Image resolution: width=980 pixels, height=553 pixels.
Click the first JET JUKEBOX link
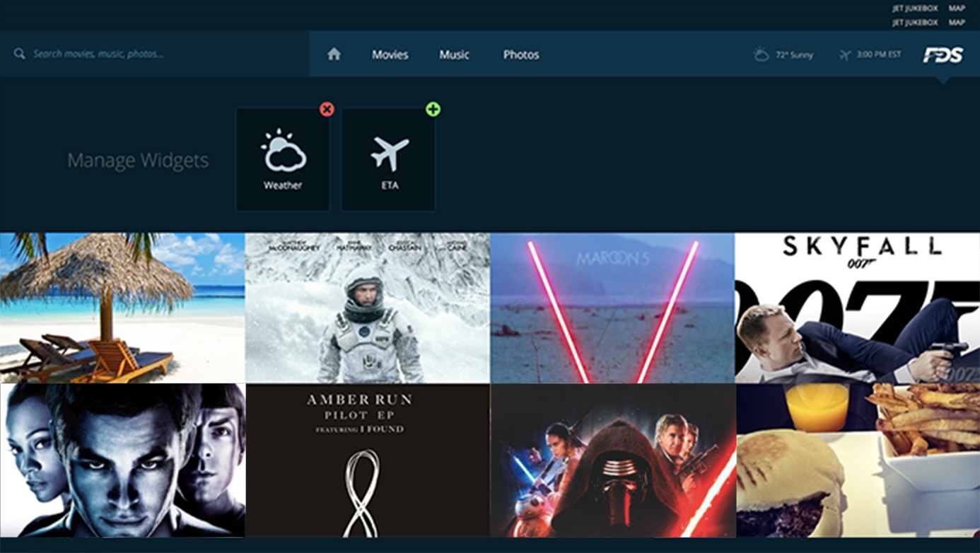coord(915,9)
